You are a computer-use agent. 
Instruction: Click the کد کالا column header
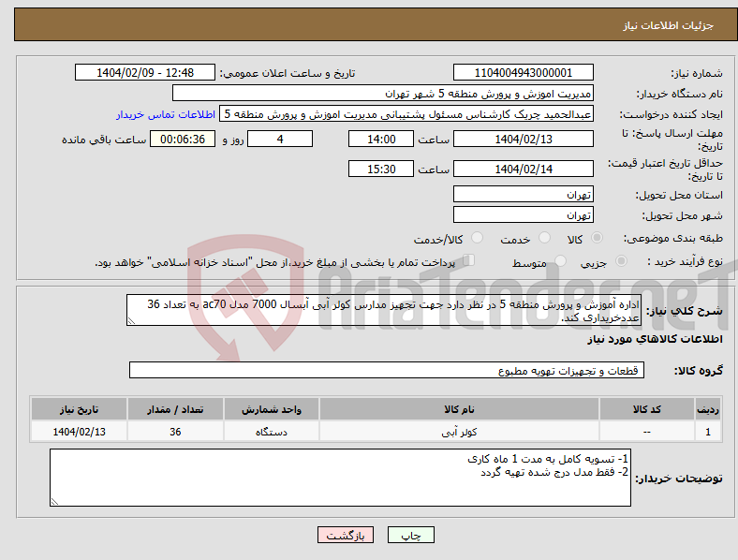[x=647, y=409]
